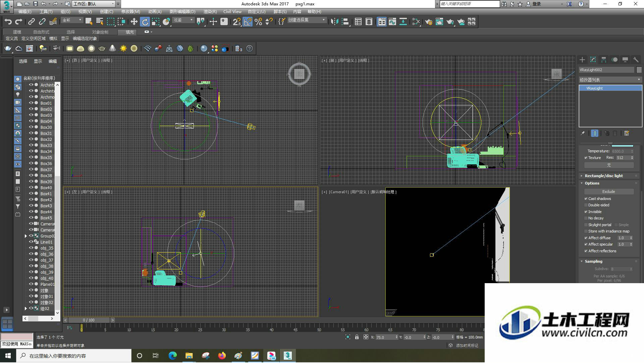The image size is (644, 363).
Task: Enable the No decay checkbox
Action: [586, 218]
